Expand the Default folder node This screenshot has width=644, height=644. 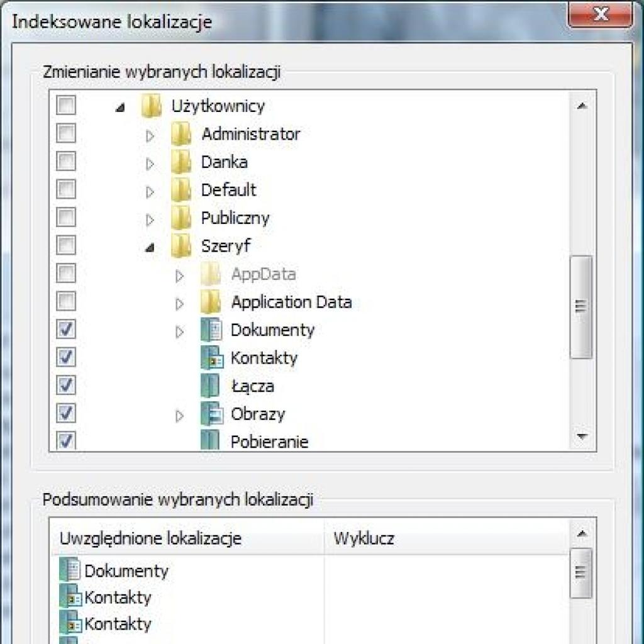[x=150, y=192]
